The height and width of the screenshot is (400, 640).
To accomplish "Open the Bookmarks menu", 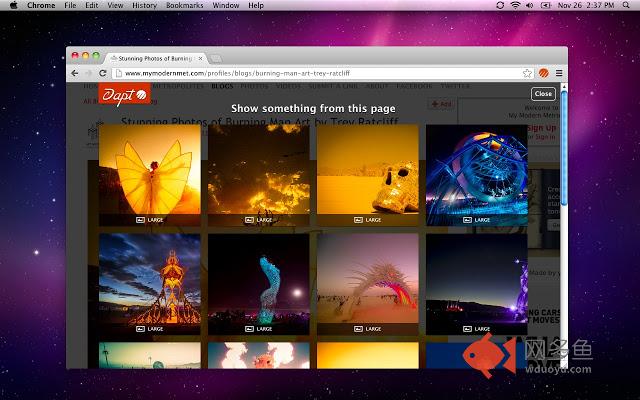I will click(x=184, y=5).
